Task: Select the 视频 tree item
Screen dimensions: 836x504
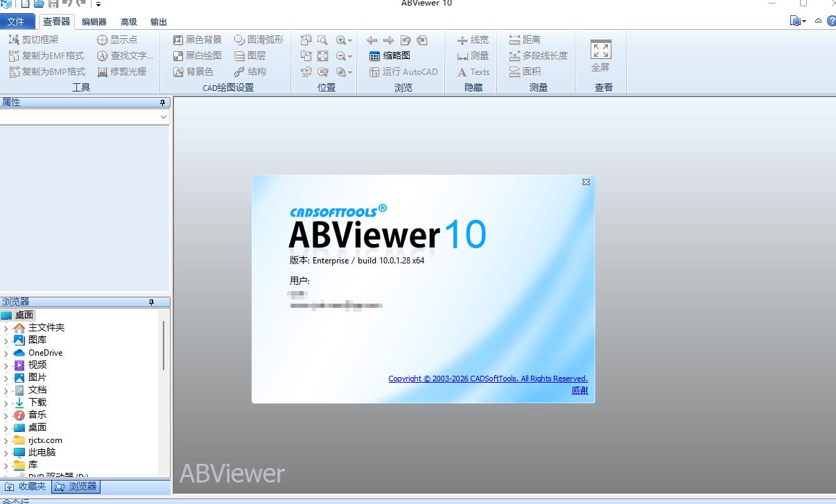Action: pos(37,365)
